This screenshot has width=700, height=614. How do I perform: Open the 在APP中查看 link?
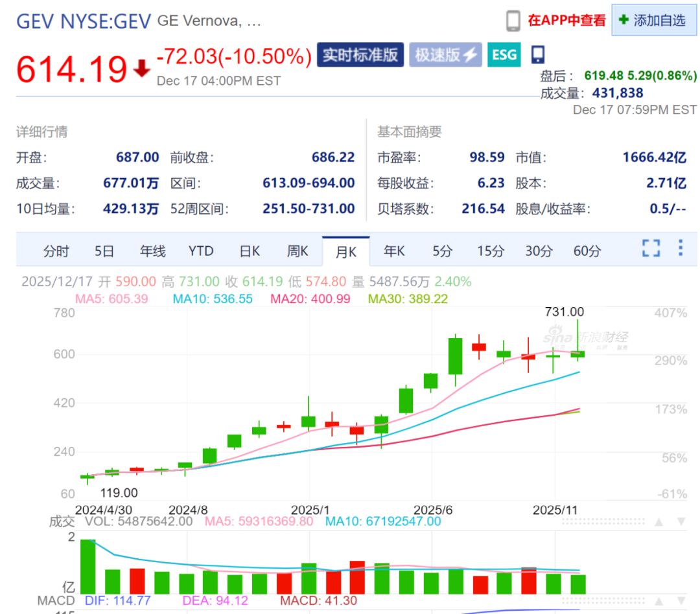coord(566,21)
